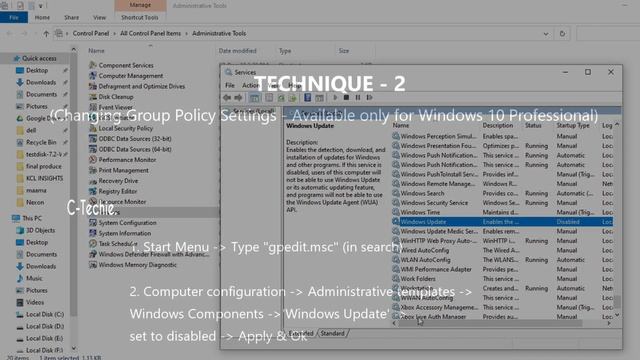Select WinHTTP Web Proxy Auto service row
The height and width of the screenshot is (360, 640).
502,241
